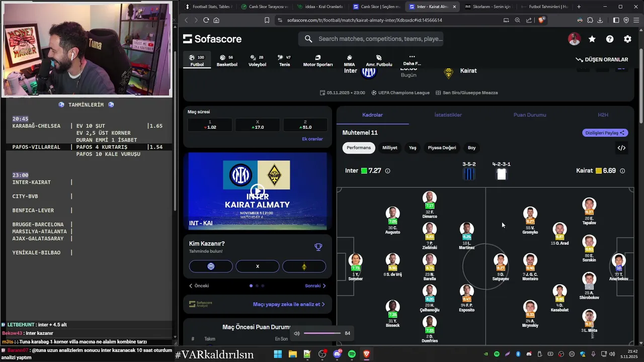
Task: Go to Önceki prediction card
Action: tap(199, 286)
